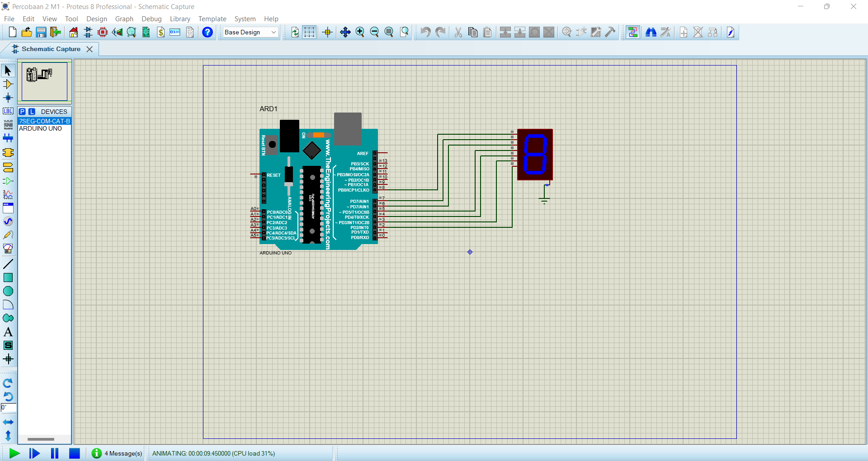Image resolution: width=868 pixels, height=461 pixels.
Task: Click the seven-segment display on the schematic
Action: click(535, 155)
